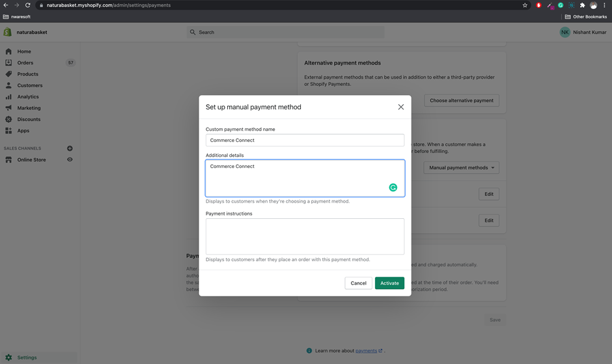The image size is (612, 364).
Task: Open Orders in the sidebar
Action: [x=25, y=63]
